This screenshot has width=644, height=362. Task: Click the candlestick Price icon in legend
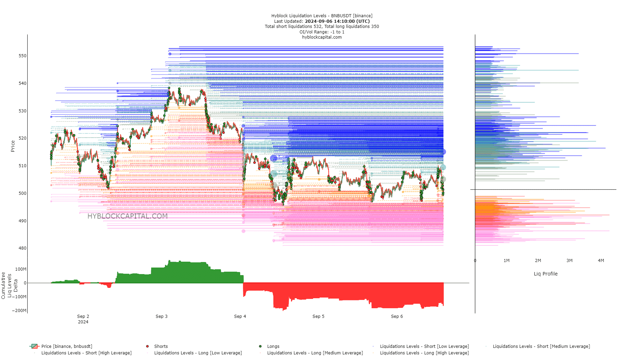pyautogui.click(x=35, y=346)
